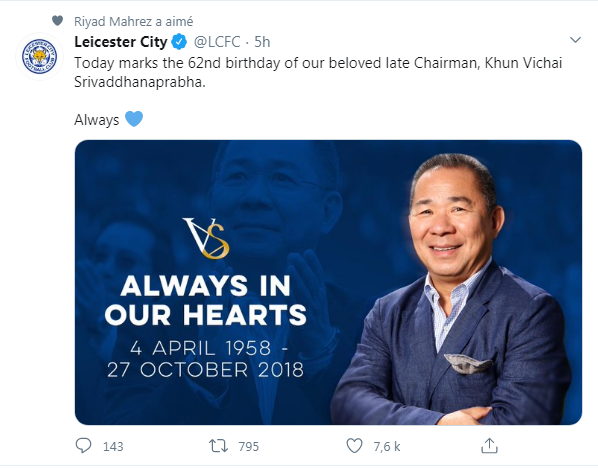Click the 795 retweets count
Image resolution: width=598 pixels, height=468 pixels.
pos(249,446)
